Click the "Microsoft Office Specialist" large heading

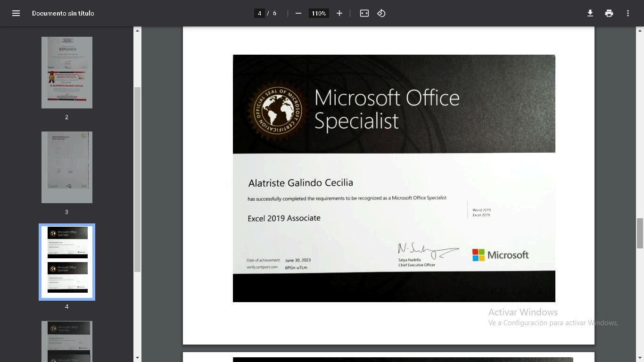(387, 109)
